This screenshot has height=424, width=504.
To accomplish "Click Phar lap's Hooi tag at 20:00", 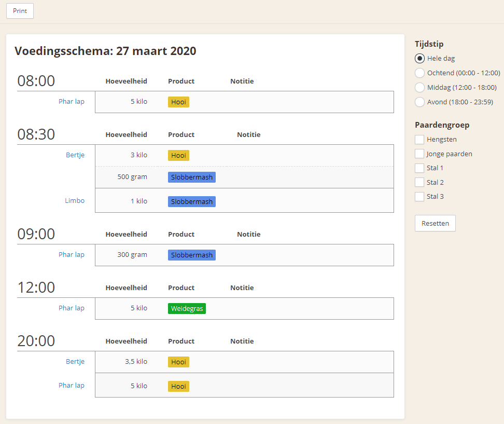I will (178, 386).
